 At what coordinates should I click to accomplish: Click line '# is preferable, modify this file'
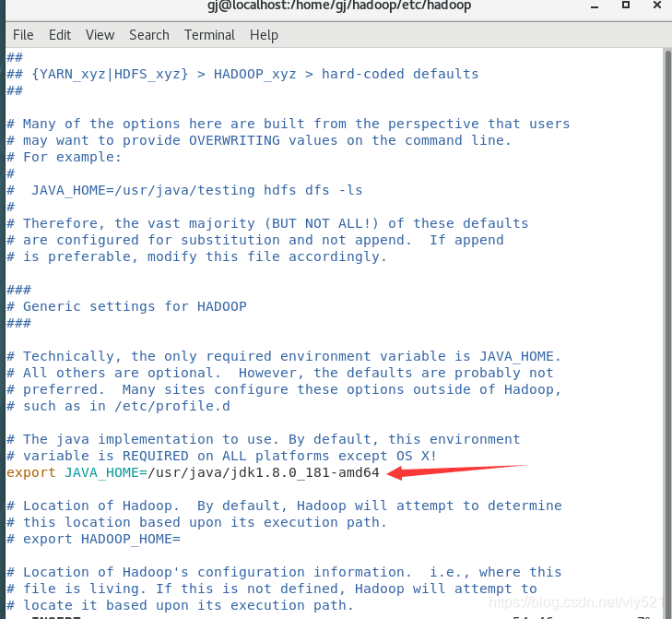coord(196,256)
